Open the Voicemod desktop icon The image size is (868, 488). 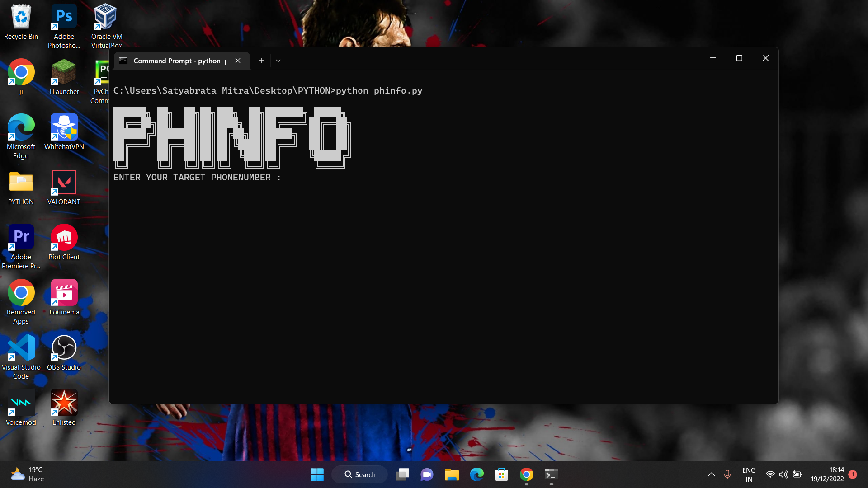21,404
